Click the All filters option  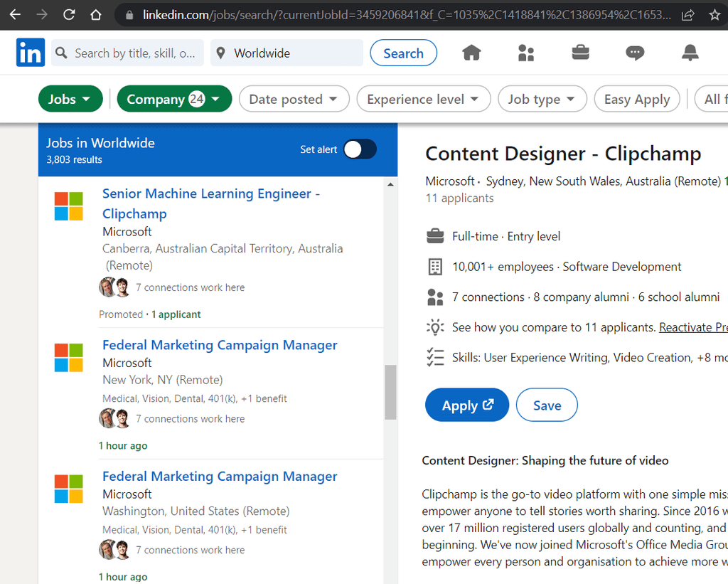[x=715, y=99]
